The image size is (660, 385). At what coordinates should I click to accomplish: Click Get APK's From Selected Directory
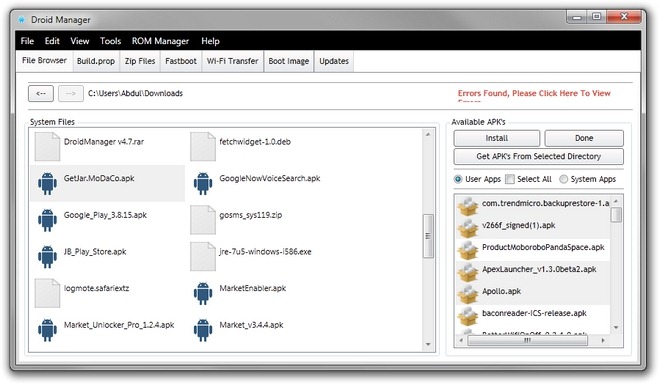pyautogui.click(x=538, y=156)
